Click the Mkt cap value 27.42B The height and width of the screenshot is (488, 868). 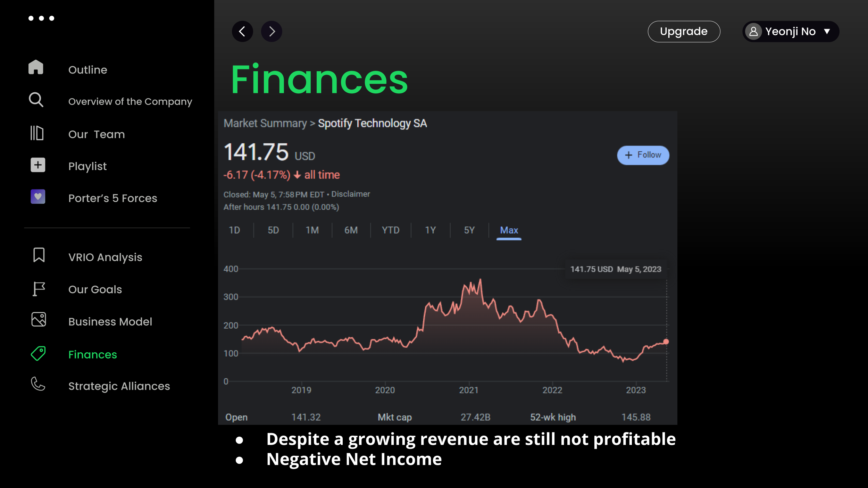click(475, 417)
